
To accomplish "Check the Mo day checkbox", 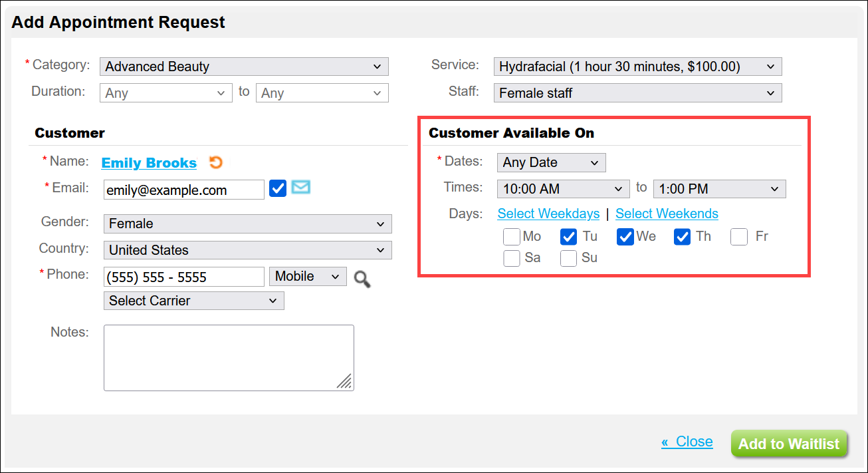I will pos(511,236).
